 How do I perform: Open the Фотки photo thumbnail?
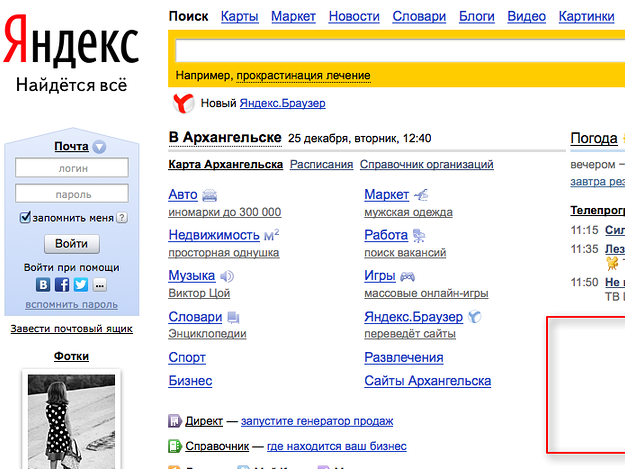point(71,420)
